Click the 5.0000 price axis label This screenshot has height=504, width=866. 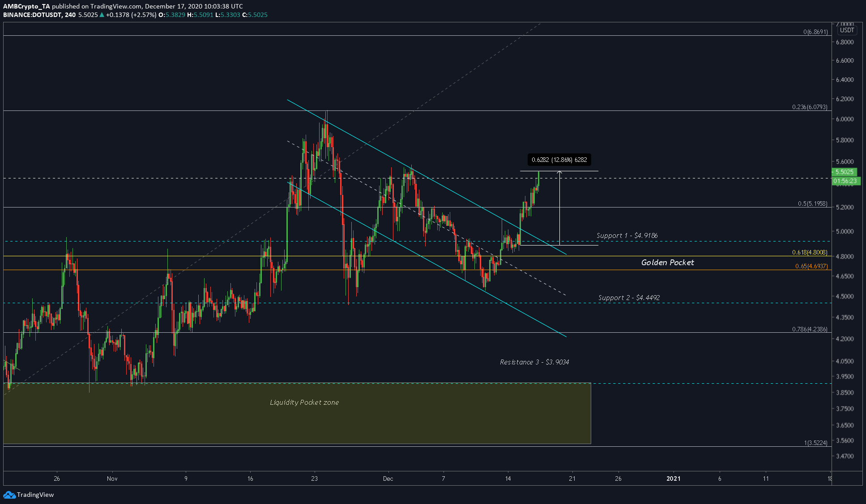(845, 231)
